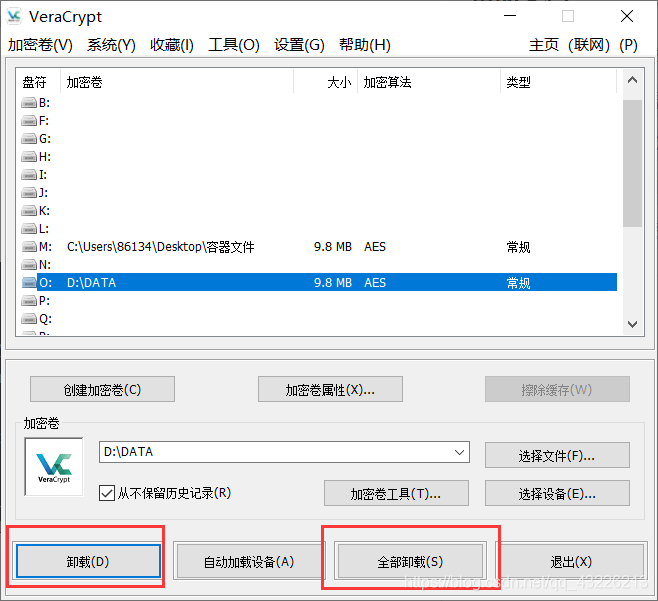Click the 加密卷 column header
658x601 pixels.
[177, 82]
